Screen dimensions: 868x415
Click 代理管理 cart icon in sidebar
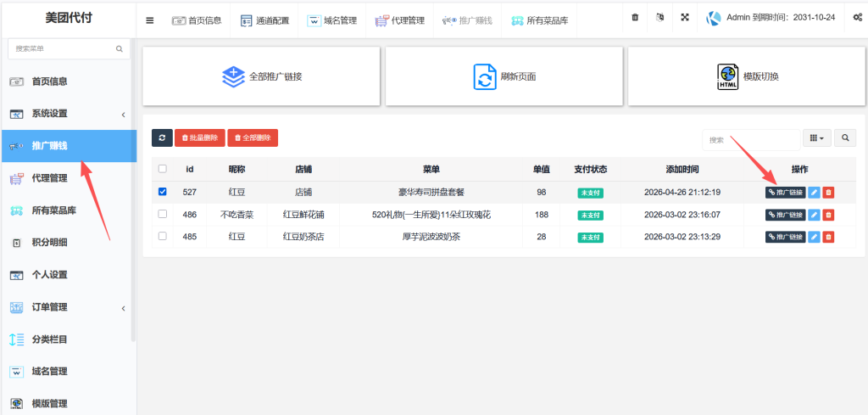click(x=17, y=178)
